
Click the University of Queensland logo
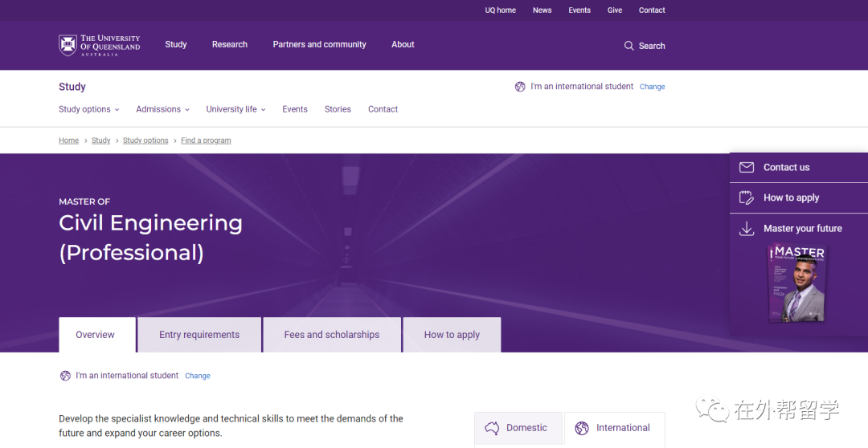click(100, 45)
